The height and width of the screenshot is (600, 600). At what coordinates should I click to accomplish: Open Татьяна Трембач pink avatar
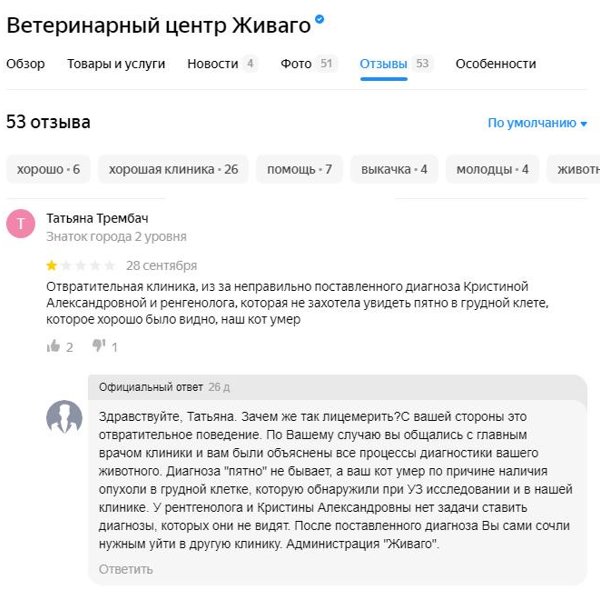[x=21, y=223]
